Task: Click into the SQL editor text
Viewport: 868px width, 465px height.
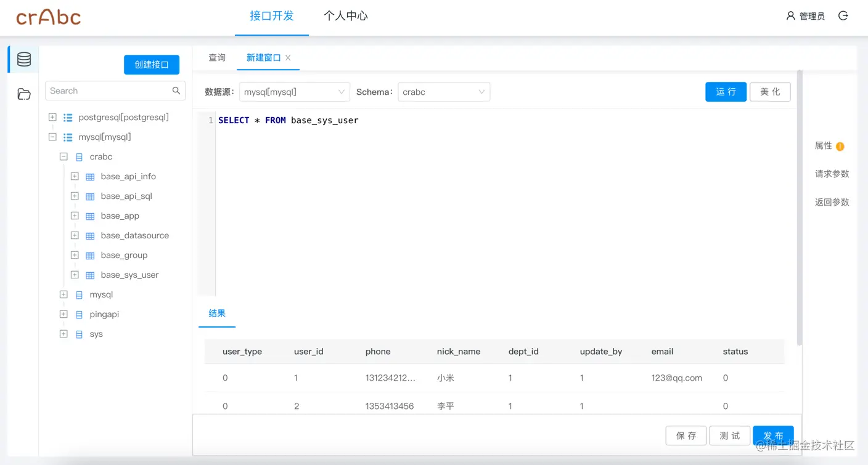Action: click(x=288, y=121)
